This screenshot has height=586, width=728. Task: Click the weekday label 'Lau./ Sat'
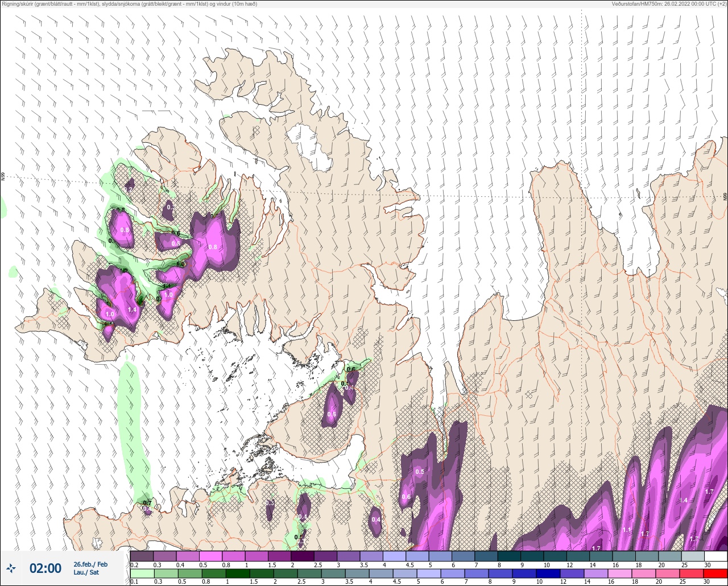[x=86, y=572]
